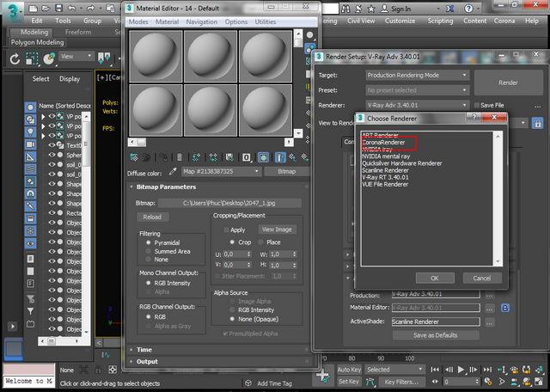Click the lock icon beside Material Editor renderer

click(x=505, y=308)
